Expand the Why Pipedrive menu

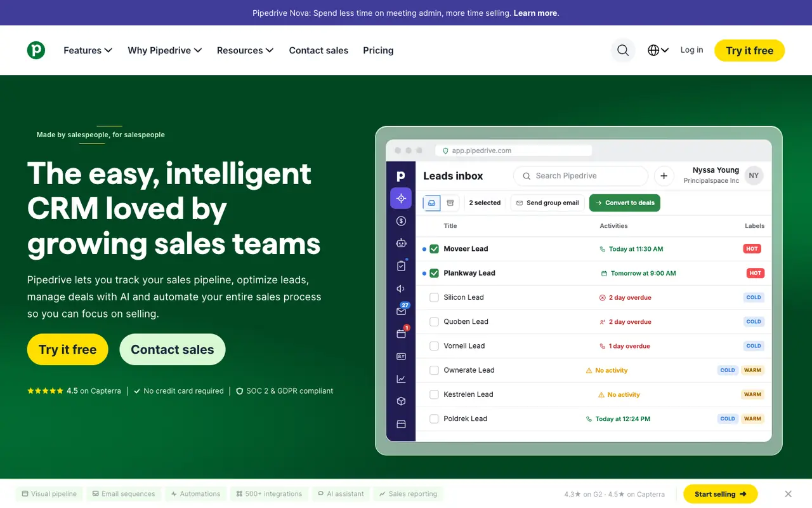[165, 50]
